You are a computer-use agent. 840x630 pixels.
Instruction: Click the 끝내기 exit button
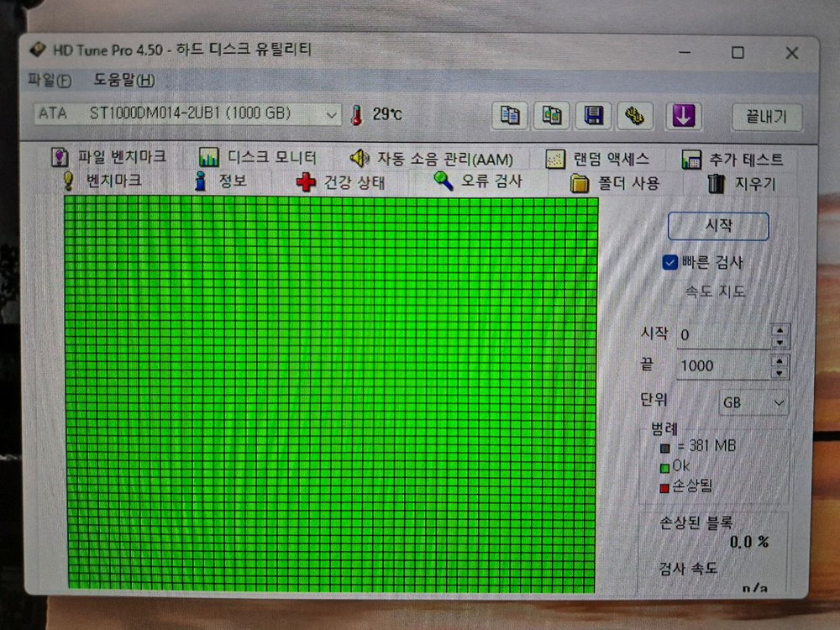click(x=767, y=117)
